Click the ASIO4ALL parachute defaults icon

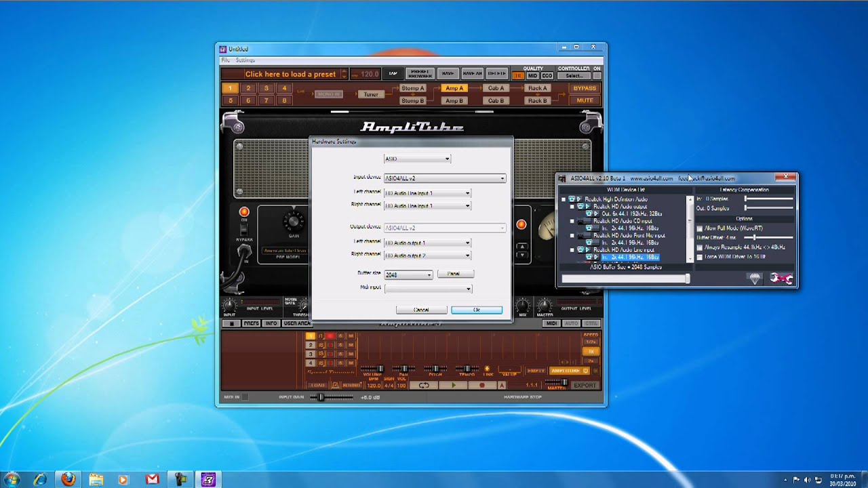pos(755,279)
